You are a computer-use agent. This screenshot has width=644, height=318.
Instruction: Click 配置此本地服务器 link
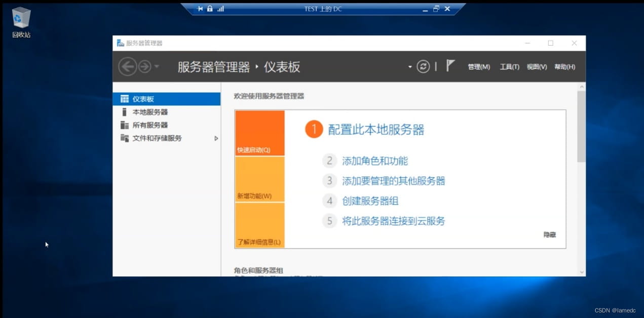[376, 130]
